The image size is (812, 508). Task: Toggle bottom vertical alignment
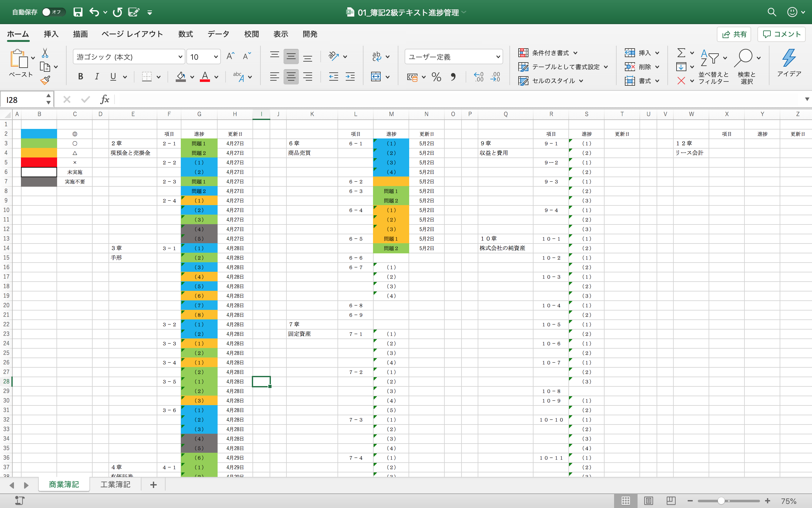pyautogui.click(x=308, y=58)
